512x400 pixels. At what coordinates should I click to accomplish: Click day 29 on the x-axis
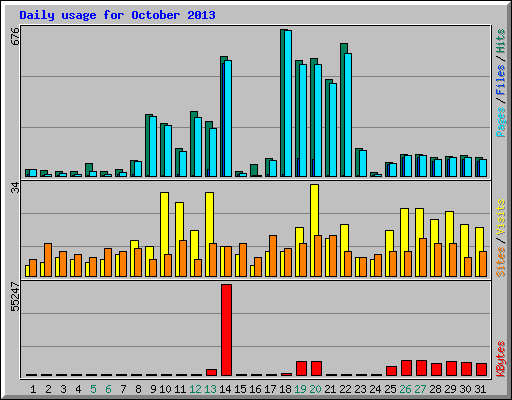[450, 389]
